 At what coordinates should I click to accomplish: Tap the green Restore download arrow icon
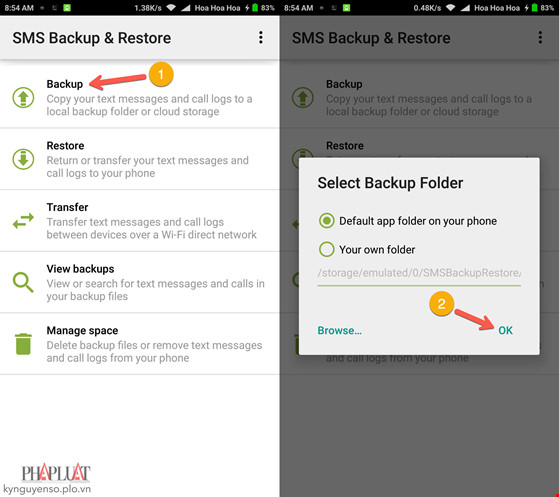pyautogui.click(x=24, y=159)
